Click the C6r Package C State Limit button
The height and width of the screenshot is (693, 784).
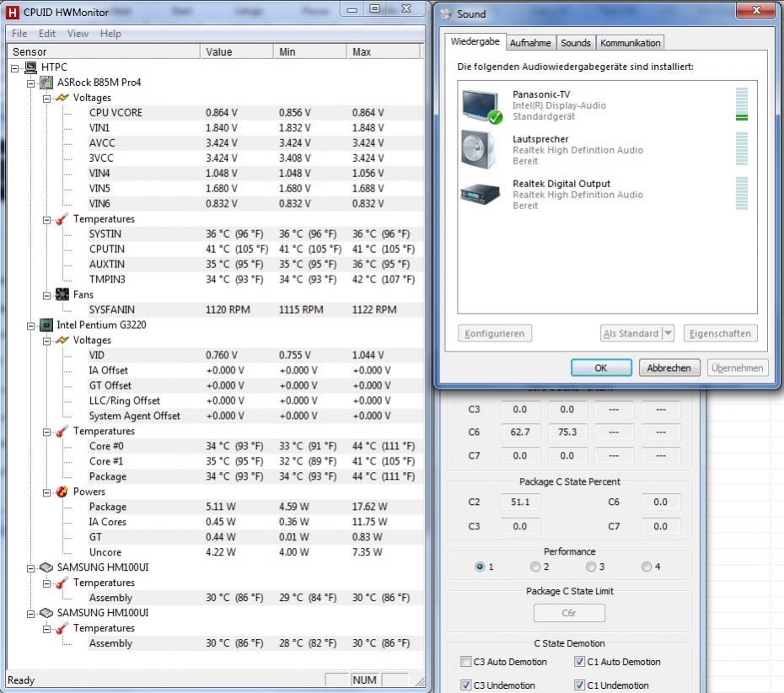[569, 613]
